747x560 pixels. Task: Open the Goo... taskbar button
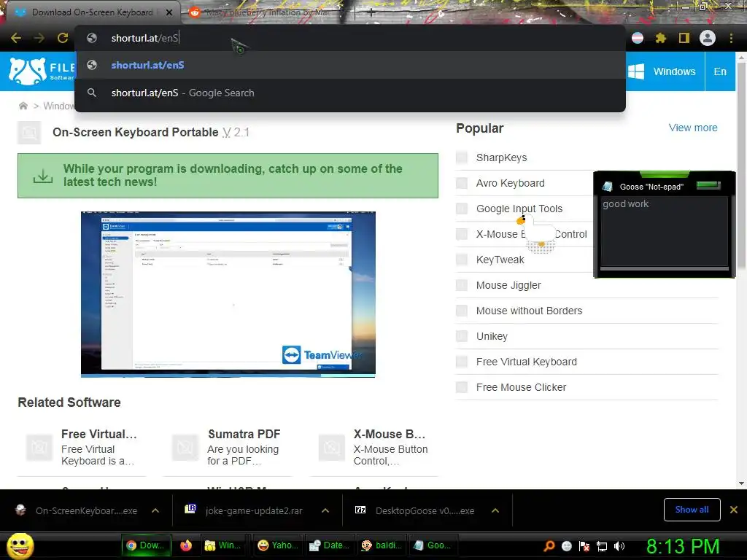pyautogui.click(x=433, y=545)
